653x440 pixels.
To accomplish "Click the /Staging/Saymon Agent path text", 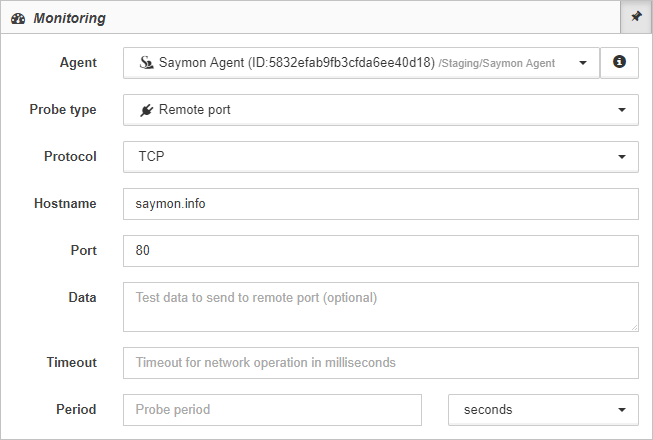I will 496,63.
